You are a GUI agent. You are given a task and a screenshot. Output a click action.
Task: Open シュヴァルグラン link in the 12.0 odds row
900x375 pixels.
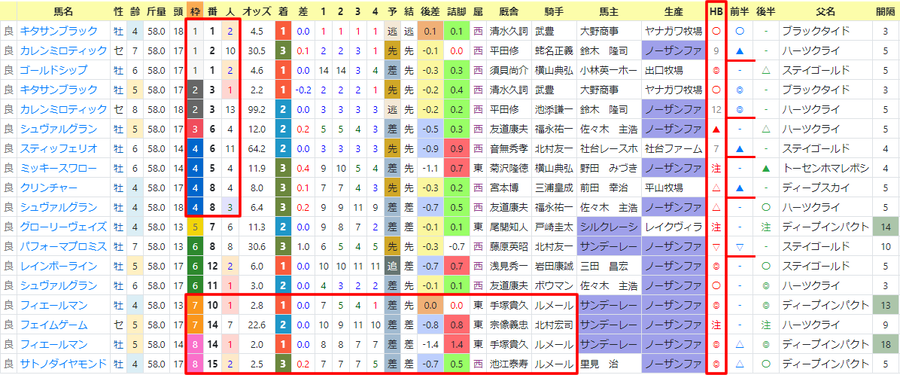tap(58, 129)
